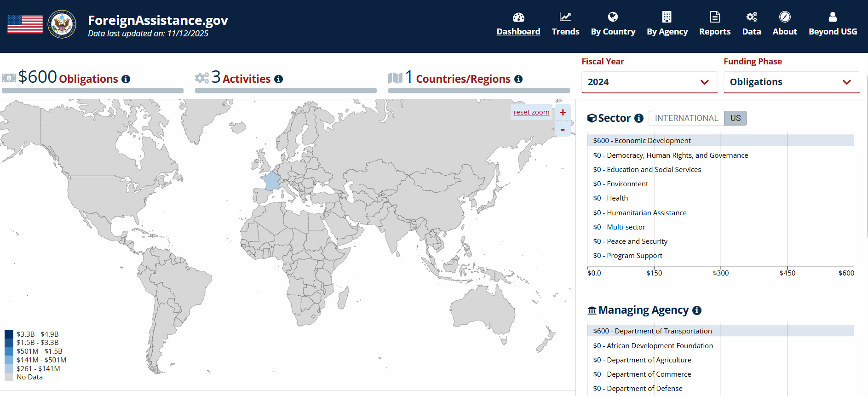Screen dimensions: 868x396
Task: Click the Reports document icon
Action: pos(715,17)
